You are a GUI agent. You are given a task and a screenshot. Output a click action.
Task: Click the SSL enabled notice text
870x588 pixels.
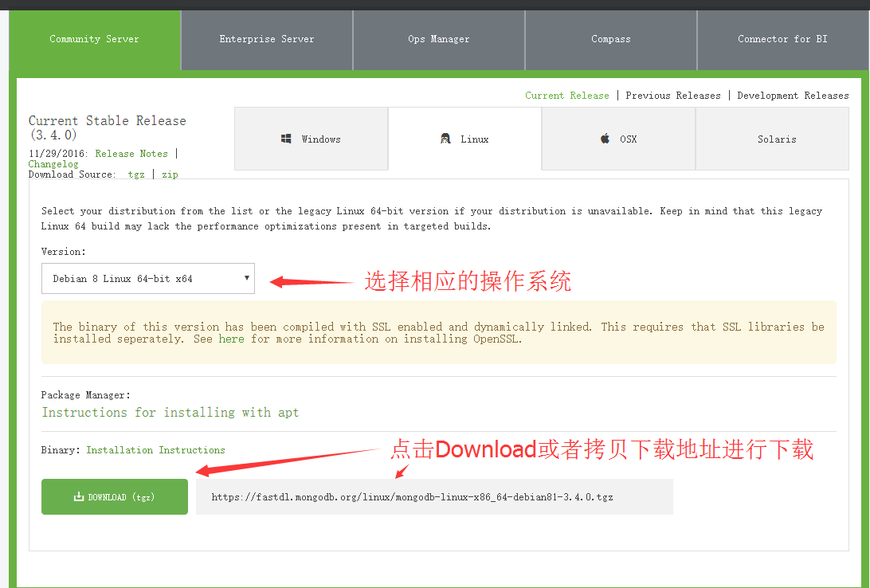(438, 333)
